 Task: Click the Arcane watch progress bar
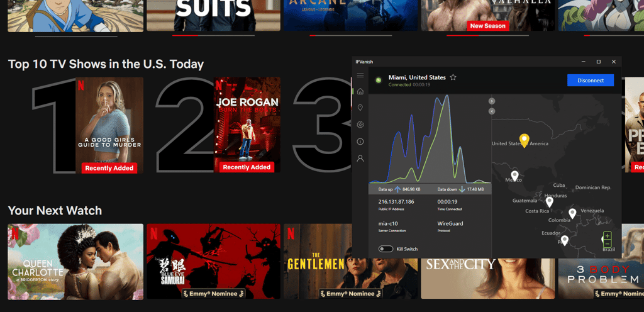pos(350,36)
